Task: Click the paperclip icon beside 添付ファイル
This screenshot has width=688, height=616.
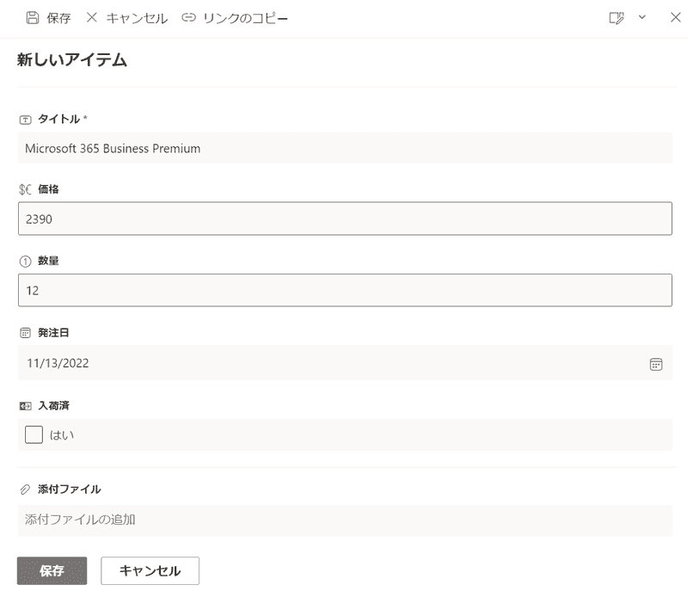Action: pos(25,490)
